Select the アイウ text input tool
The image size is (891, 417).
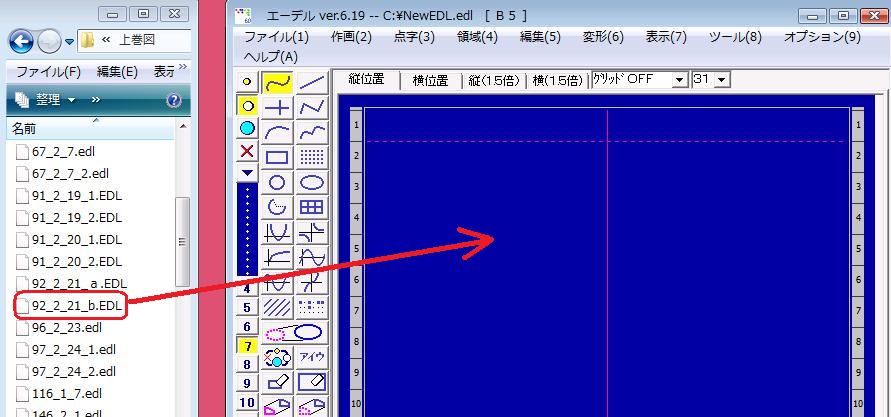(312, 357)
